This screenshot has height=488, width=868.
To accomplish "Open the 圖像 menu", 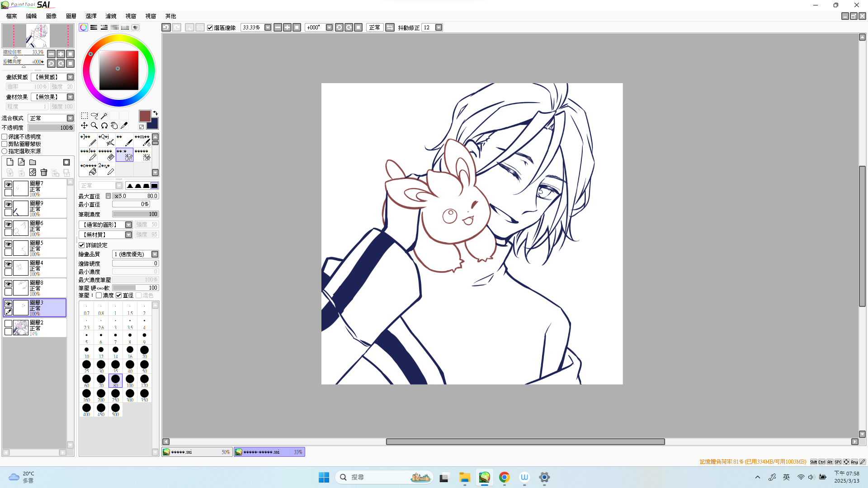I will (x=51, y=16).
